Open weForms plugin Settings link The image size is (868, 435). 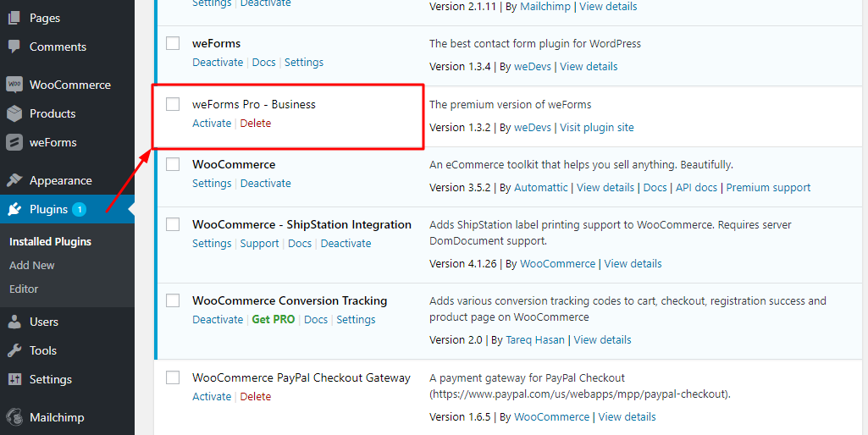click(304, 63)
